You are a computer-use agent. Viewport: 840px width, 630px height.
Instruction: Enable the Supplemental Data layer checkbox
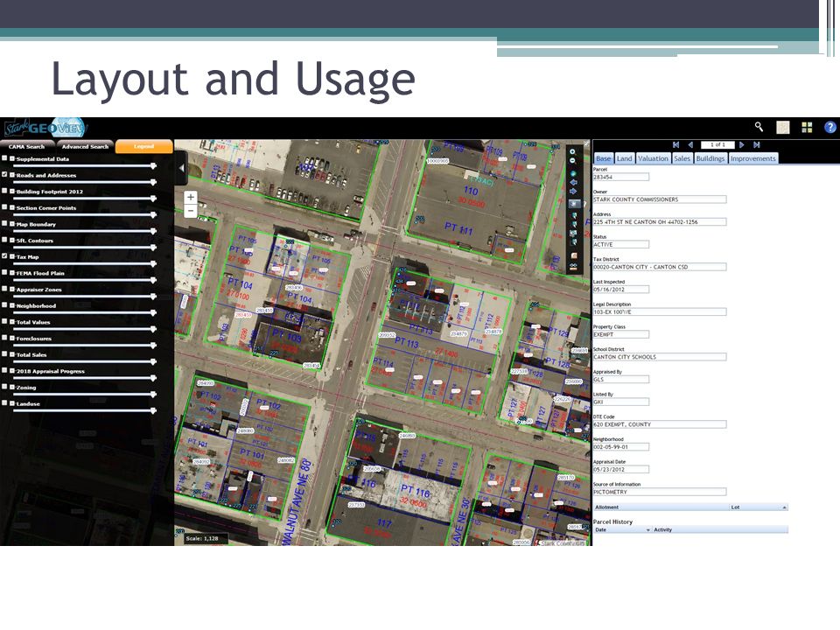5,158
